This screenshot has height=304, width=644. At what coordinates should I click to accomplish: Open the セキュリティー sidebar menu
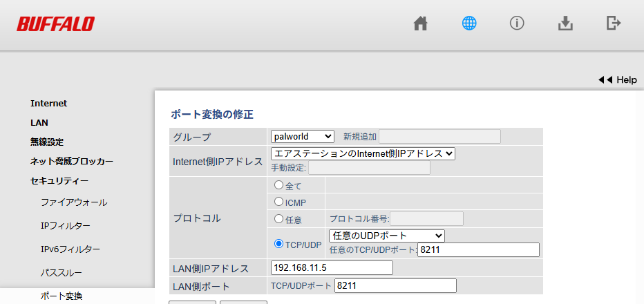[x=59, y=181]
